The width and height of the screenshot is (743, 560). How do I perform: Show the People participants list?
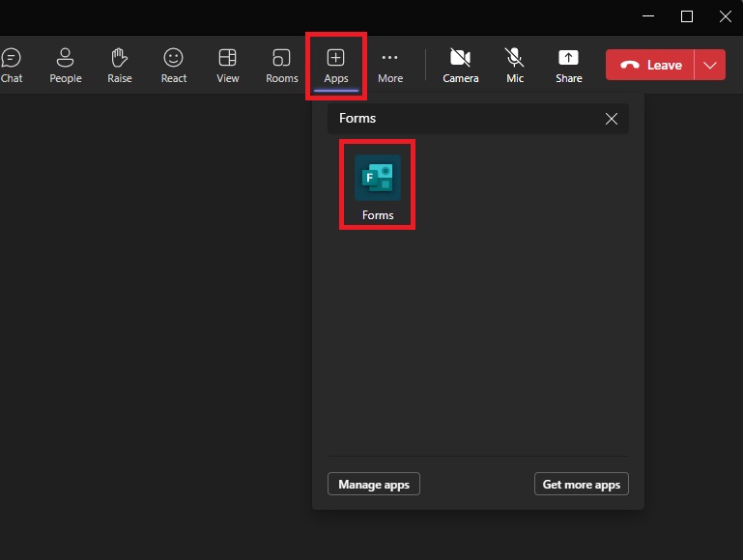click(x=66, y=66)
